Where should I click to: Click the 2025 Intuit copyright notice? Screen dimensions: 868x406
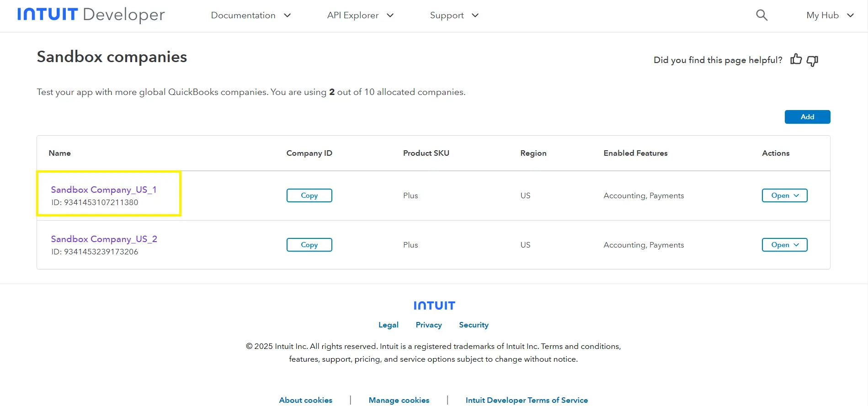click(433, 353)
